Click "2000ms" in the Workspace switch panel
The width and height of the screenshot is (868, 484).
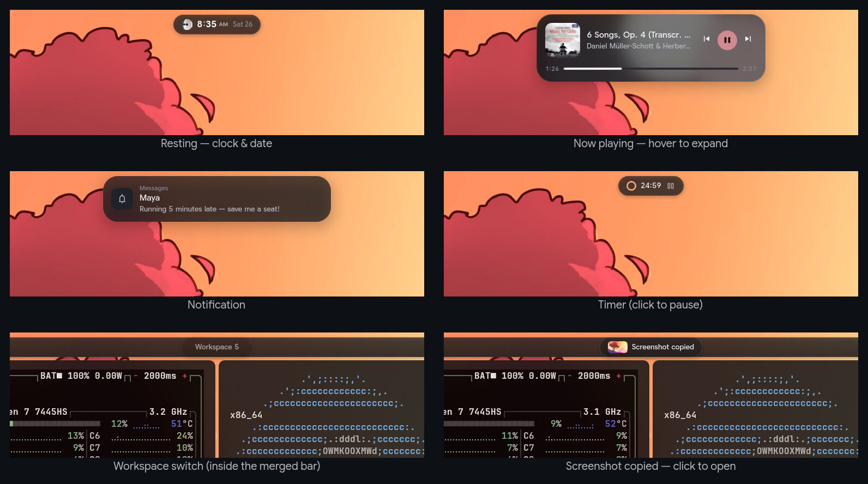coord(160,376)
